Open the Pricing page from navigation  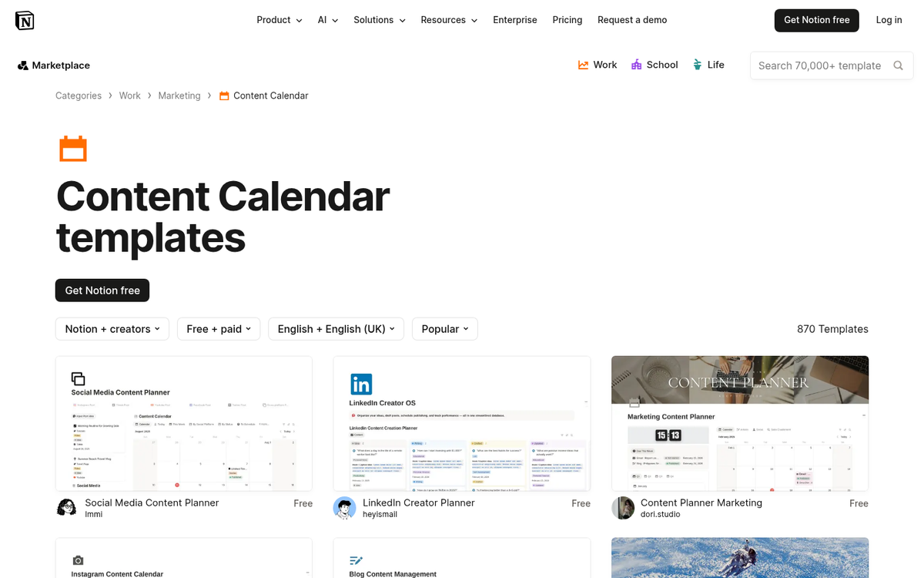[x=567, y=20]
